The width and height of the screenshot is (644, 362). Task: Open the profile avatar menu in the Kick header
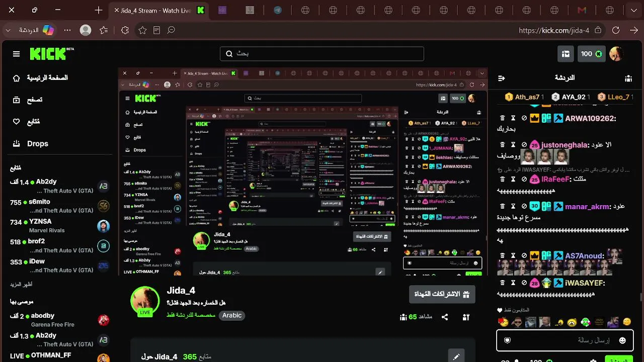tap(616, 54)
